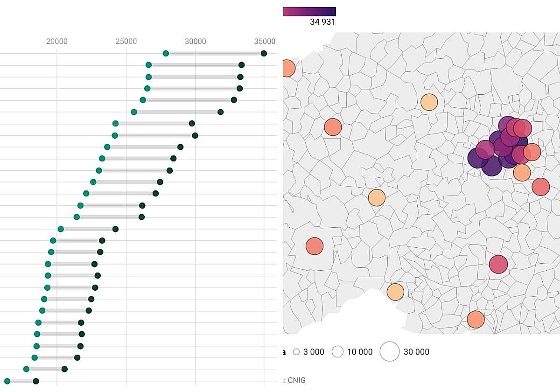Select the pale orange bubble at top center of map

(x=429, y=102)
